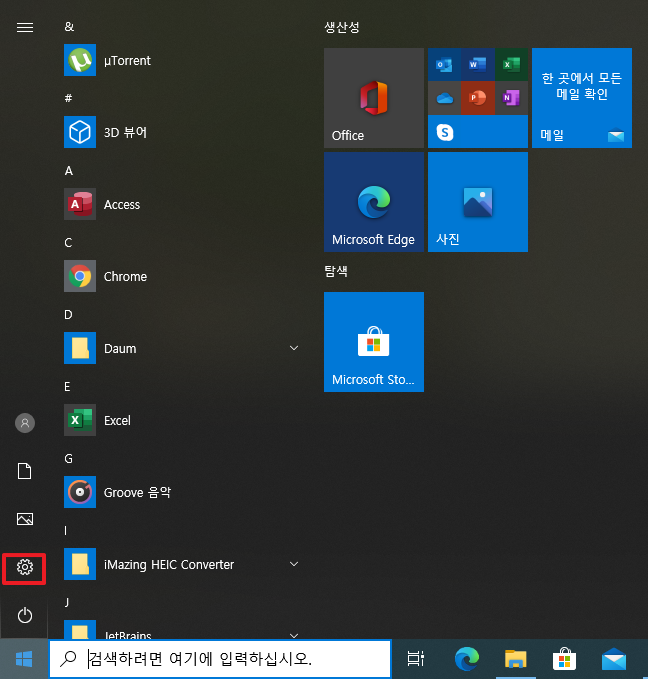648x679 pixels.
Task: Open Mail from the taskbar
Action: coord(614,659)
